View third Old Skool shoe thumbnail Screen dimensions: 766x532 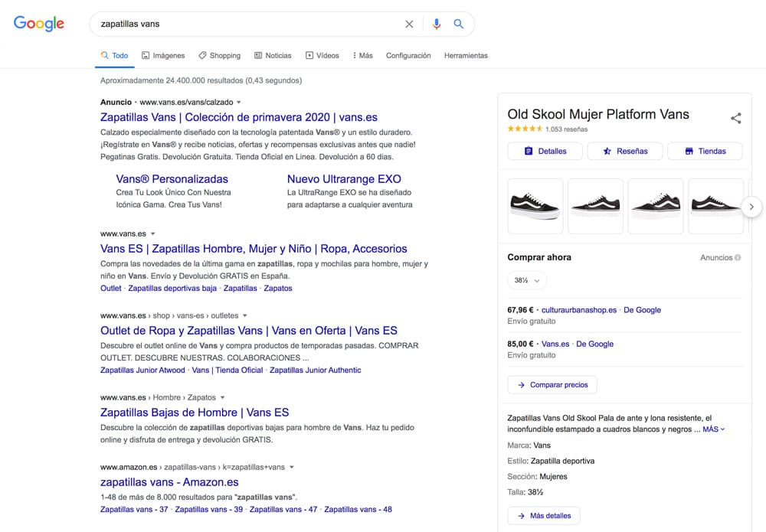(656, 206)
